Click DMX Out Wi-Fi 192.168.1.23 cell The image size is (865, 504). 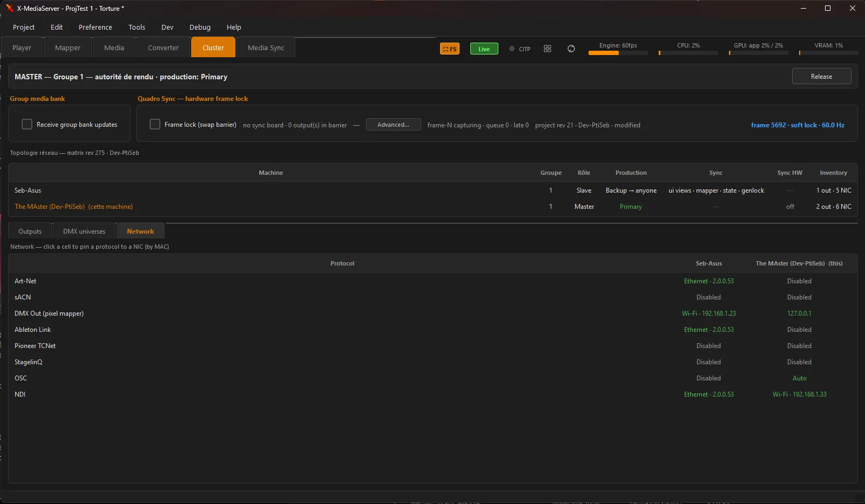coord(708,314)
